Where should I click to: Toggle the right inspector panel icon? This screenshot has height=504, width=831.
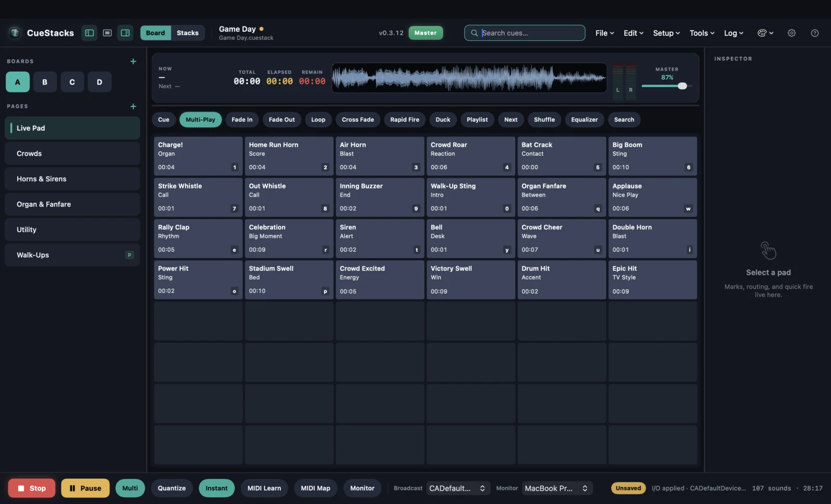click(125, 33)
